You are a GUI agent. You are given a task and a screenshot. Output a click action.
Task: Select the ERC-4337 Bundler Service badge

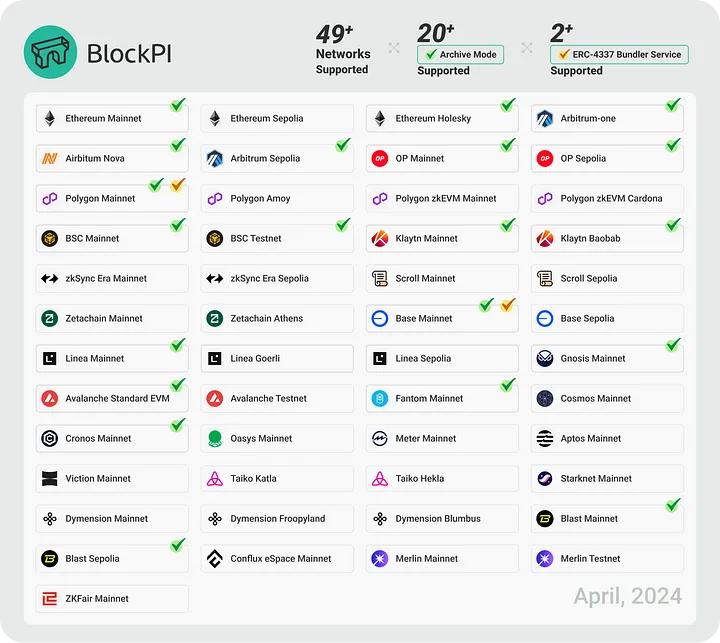pyautogui.click(x=619, y=55)
